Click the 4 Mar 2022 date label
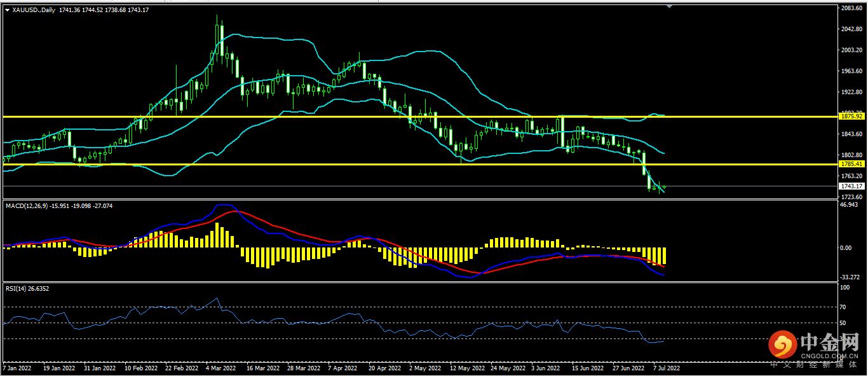Viewport: 868px width, 376px height. tap(220, 368)
